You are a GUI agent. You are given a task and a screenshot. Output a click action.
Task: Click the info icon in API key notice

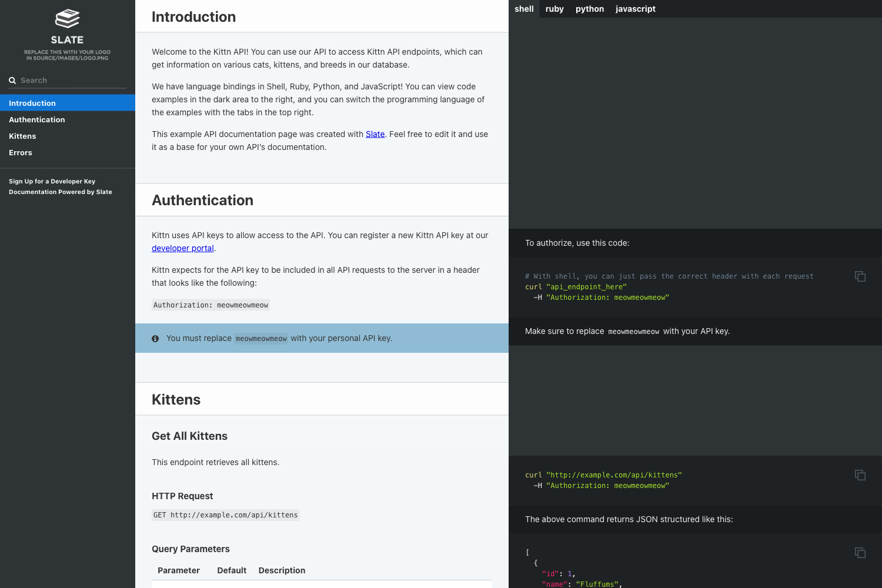[155, 338]
